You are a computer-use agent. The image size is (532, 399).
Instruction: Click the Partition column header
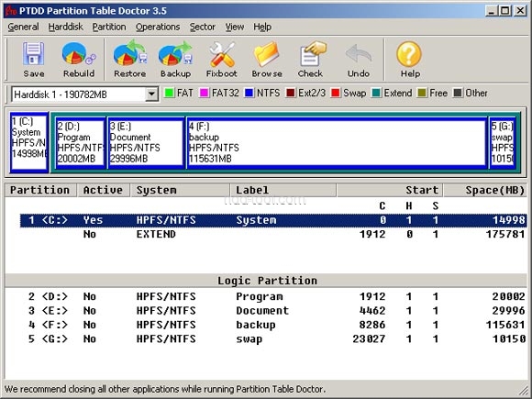click(x=40, y=190)
